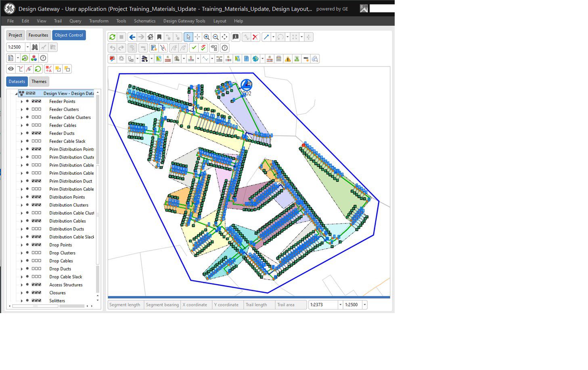The image size is (588, 370).
Task: Click the green checkmark validate icon
Action: [194, 48]
